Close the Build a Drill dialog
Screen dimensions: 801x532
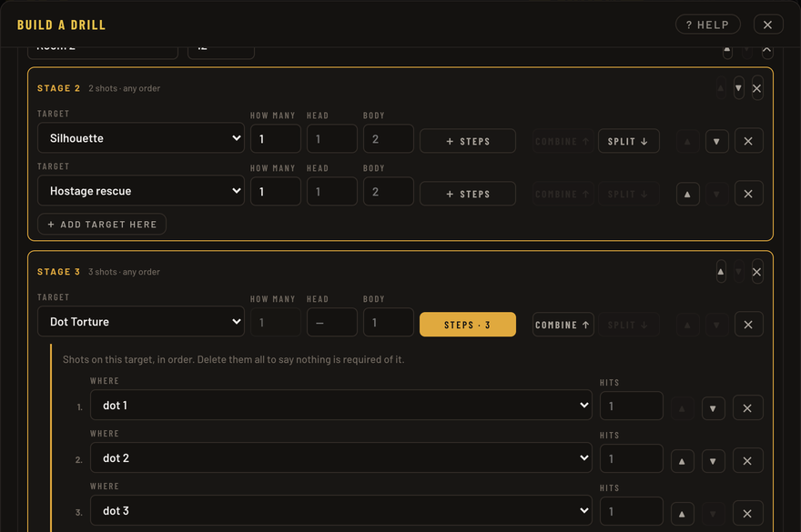point(768,25)
